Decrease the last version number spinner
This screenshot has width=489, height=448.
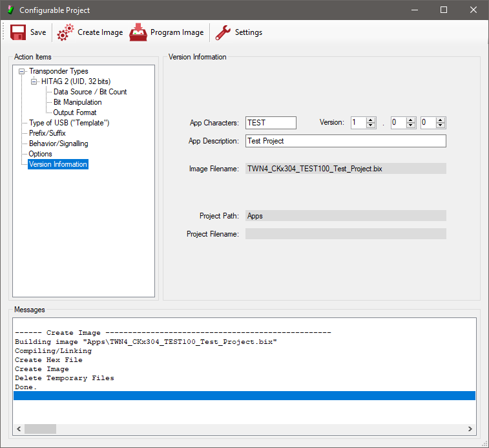click(x=441, y=125)
